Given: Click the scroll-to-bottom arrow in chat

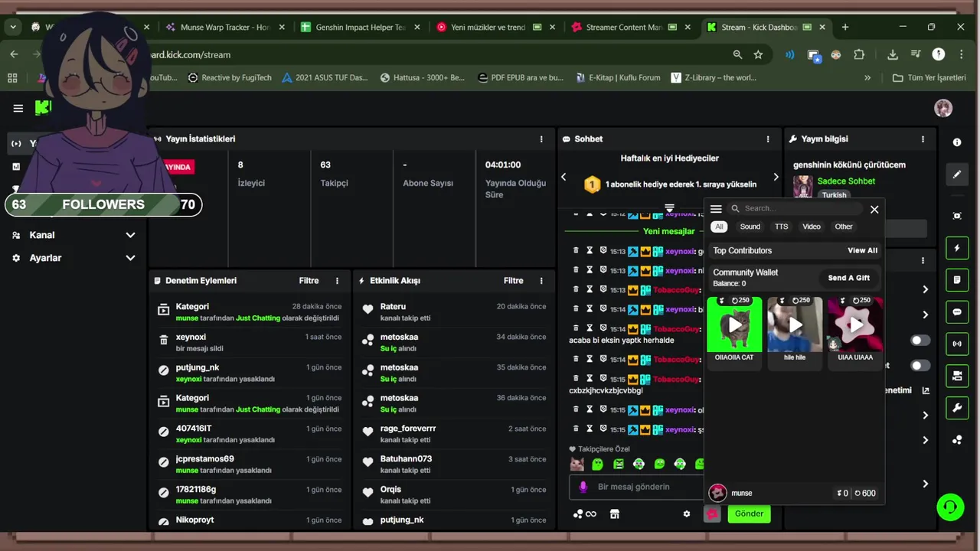Looking at the screenshot, I should (669, 208).
